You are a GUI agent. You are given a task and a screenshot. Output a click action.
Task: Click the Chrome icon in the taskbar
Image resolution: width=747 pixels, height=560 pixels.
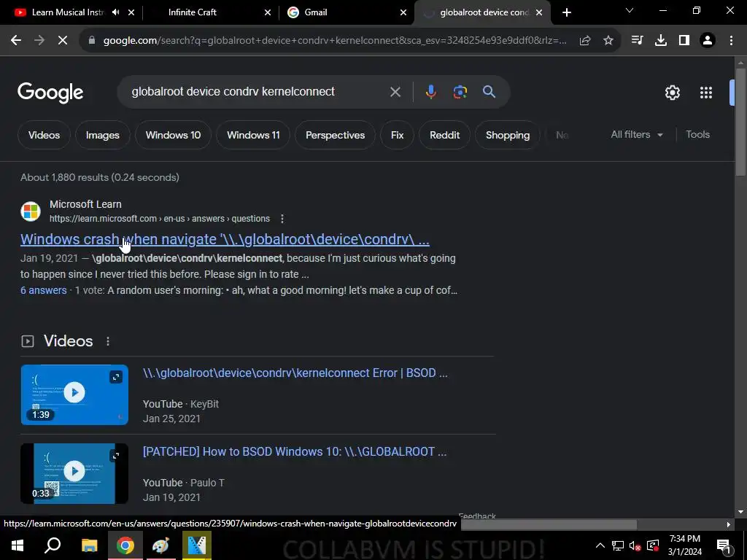click(x=125, y=545)
